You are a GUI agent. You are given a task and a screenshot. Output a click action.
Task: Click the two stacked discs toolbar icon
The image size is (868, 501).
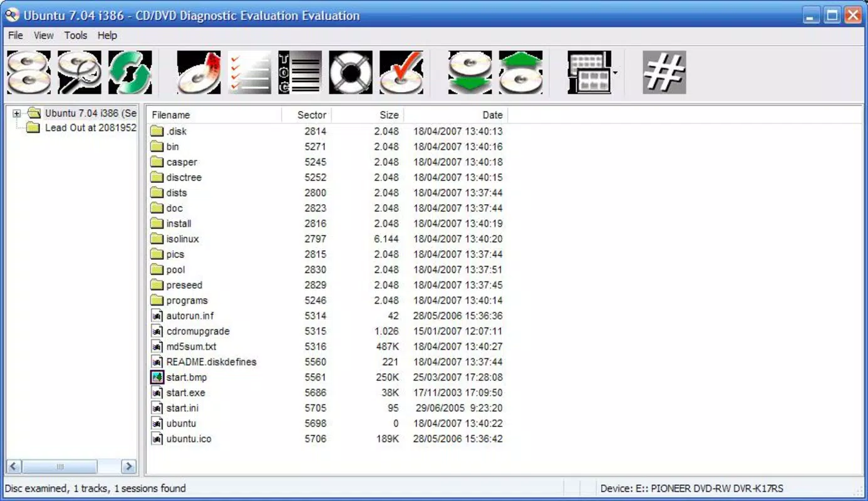click(x=29, y=73)
